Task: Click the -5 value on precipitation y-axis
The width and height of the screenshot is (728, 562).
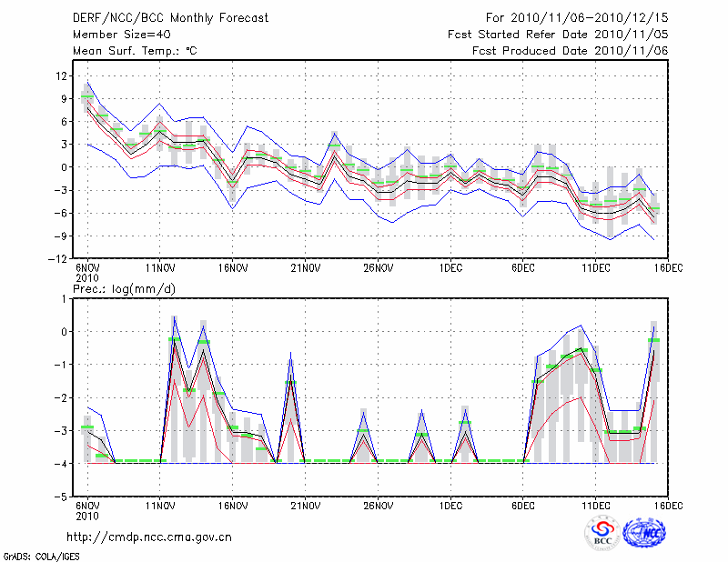Action: pos(62,497)
